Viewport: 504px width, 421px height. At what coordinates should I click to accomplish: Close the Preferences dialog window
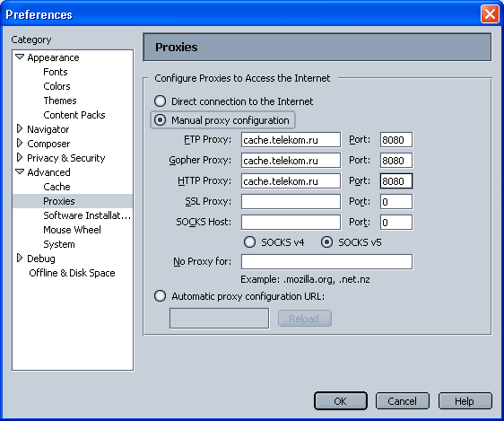click(490, 14)
